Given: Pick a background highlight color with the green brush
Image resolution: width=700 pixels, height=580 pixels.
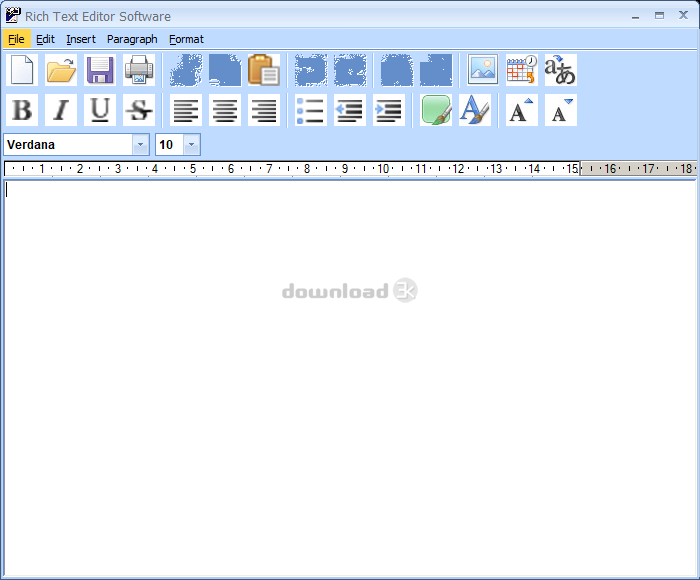Looking at the screenshot, I should coord(436,110).
